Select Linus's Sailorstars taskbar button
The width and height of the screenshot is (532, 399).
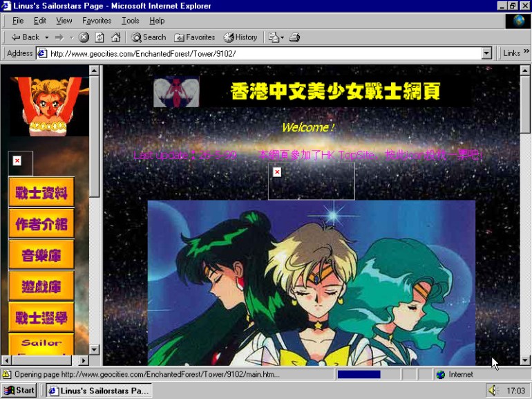(x=98, y=391)
